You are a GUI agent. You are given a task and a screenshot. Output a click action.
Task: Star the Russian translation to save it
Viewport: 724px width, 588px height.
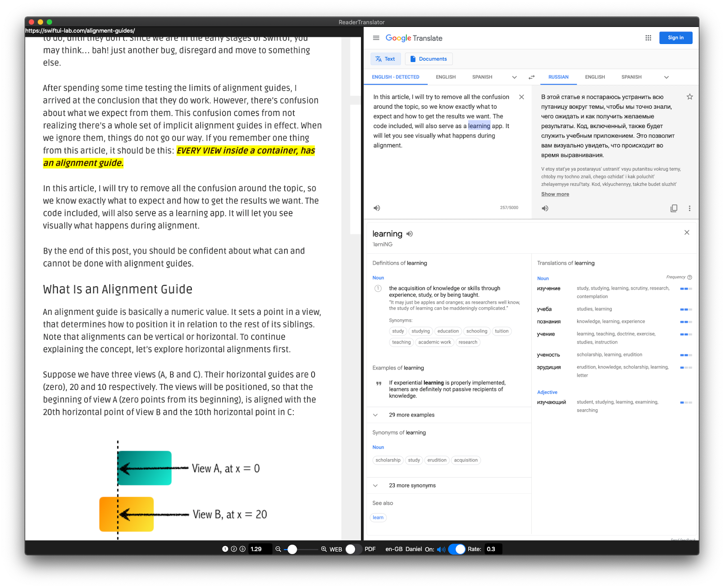pyautogui.click(x=689, y=97)
